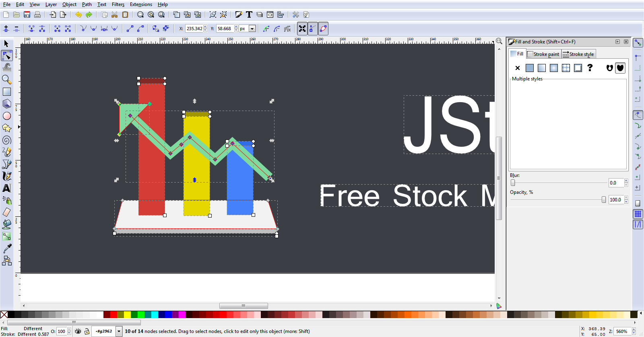Toggle show Bezier handles of nodes
The image size is (644, 337).
pyautogui.click(x=313, y=29)
